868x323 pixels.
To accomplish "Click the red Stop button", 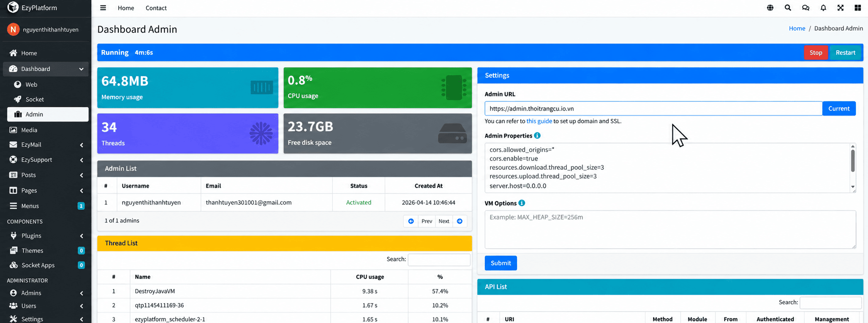I will click(x=816, y=52).
